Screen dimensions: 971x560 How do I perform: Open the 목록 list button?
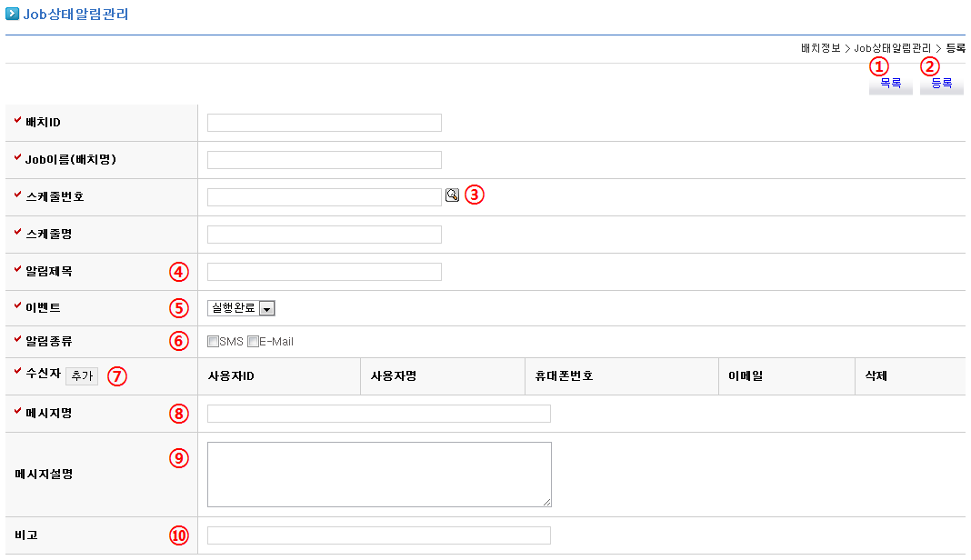pyautogui.click(x=890, y=84)
